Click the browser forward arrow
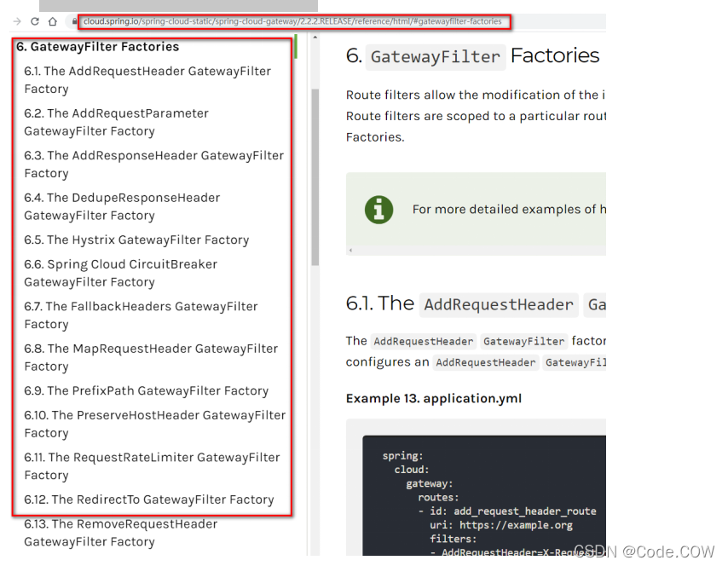The width and height of the screenshot is (728, 566). tap(17, 21)
